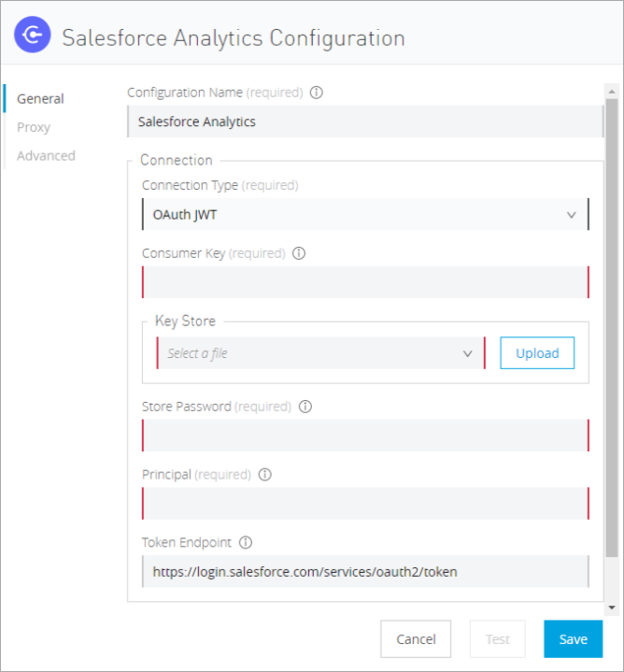The width and height of the screenshot is (624, 672).
Task: Click info icon beside Store Password
Action: 305,407
